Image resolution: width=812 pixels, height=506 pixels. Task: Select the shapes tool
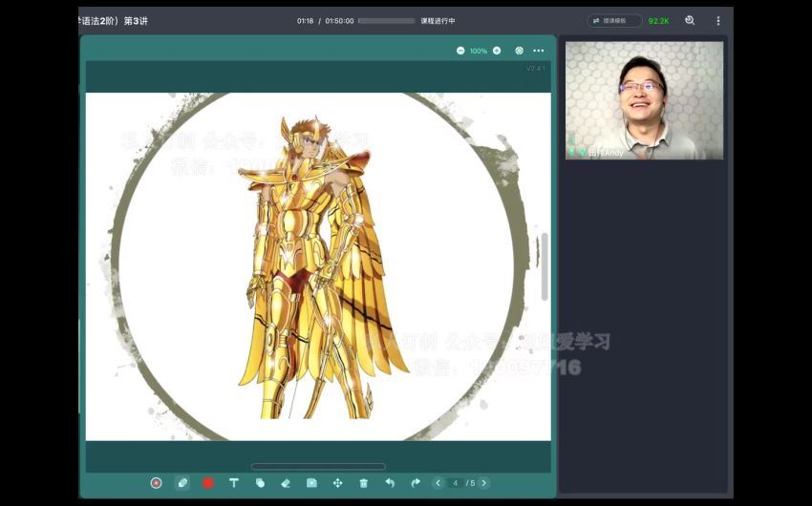pyautogui.click(x=260, y=483)
